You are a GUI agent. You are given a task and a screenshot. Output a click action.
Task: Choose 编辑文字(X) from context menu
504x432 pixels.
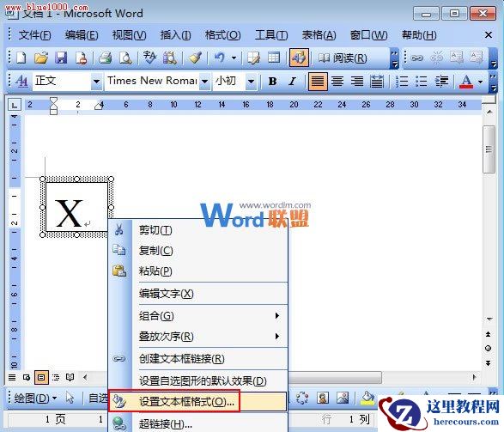[198, 294]
